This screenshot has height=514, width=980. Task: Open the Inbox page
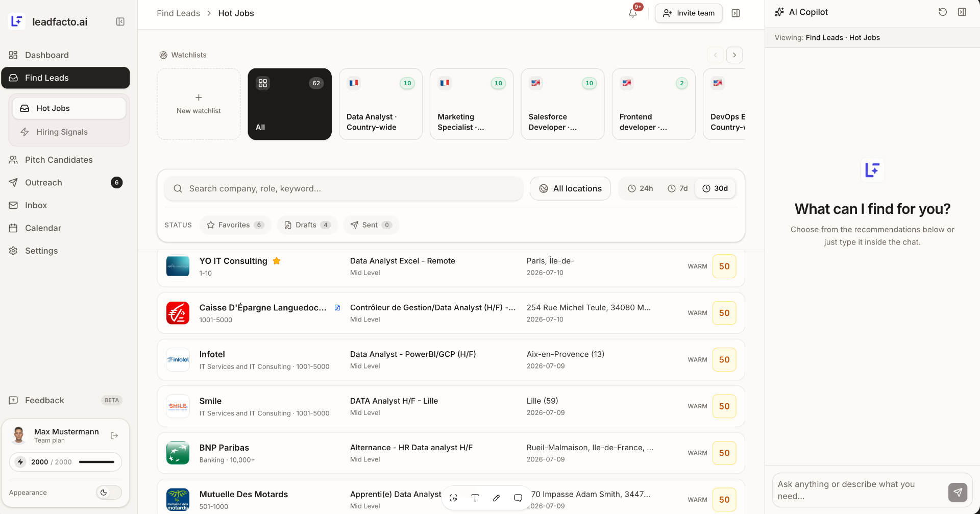tap(65, 205)
